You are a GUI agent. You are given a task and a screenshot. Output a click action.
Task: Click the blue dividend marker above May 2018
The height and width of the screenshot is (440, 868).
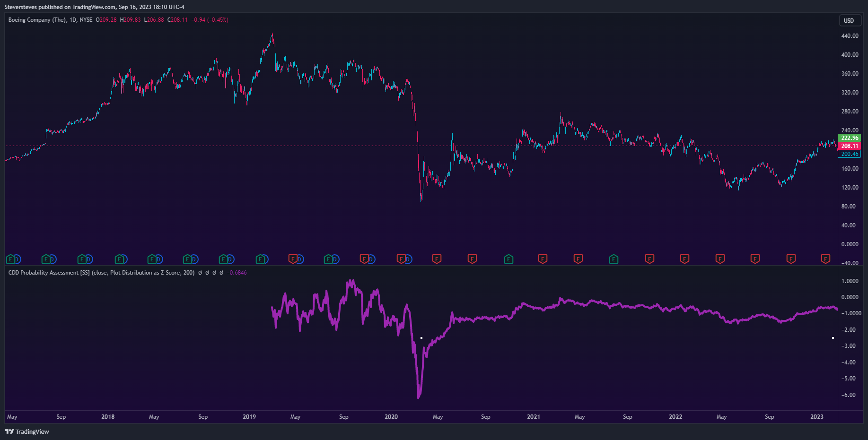(x=158, y=259)
